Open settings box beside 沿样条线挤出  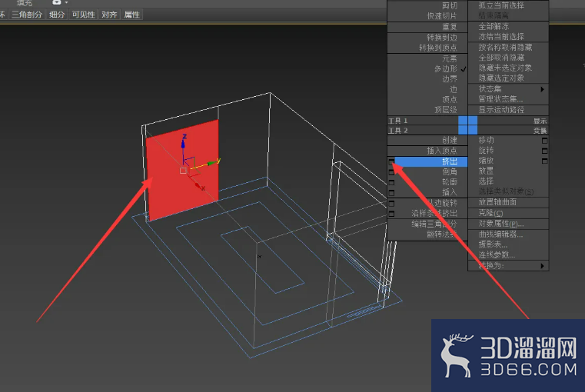[391, 214]
